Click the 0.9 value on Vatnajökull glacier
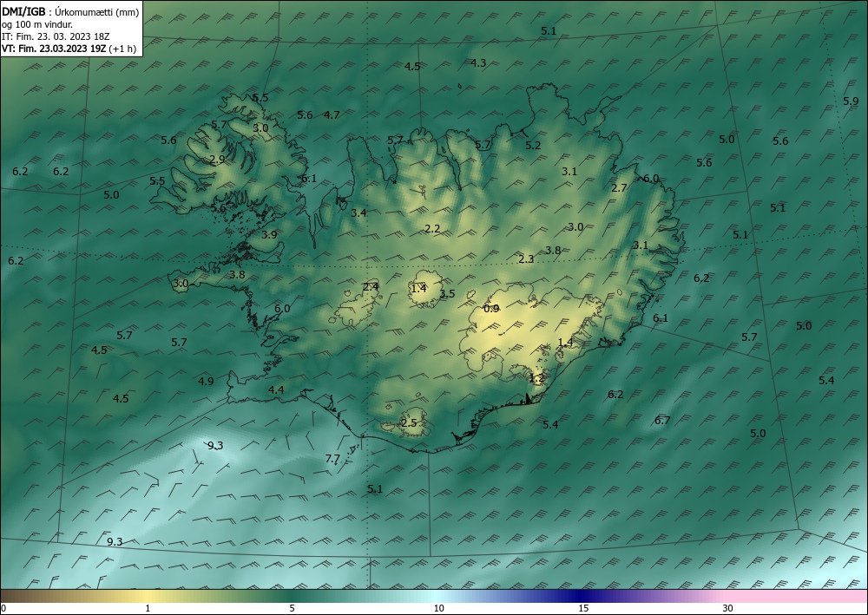The image size is (868, 615). [491, 309]
